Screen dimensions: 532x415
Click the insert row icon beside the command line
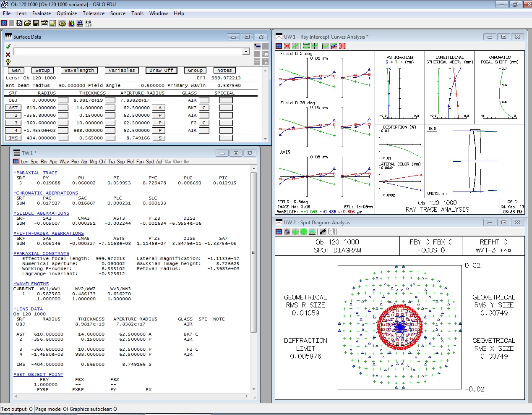pos(257,46)
